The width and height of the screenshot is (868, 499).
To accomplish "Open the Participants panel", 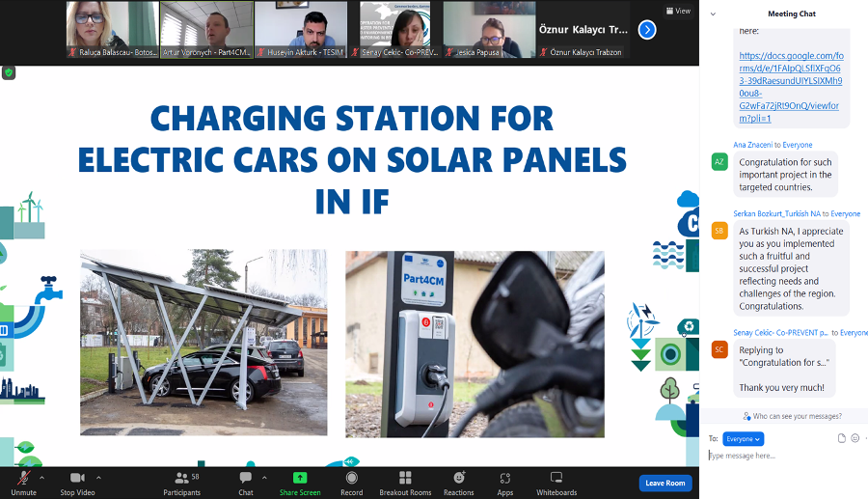I will (x=181, y=483).
